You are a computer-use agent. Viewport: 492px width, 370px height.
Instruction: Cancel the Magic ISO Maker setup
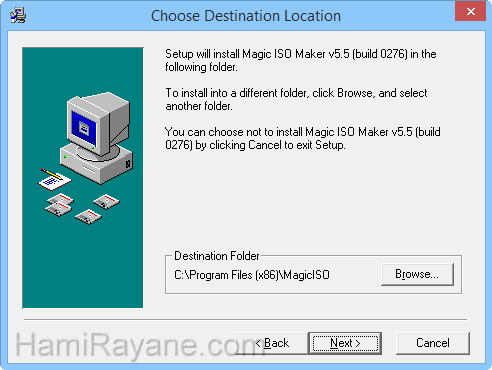pyautogui.click(x=433, y=343)
